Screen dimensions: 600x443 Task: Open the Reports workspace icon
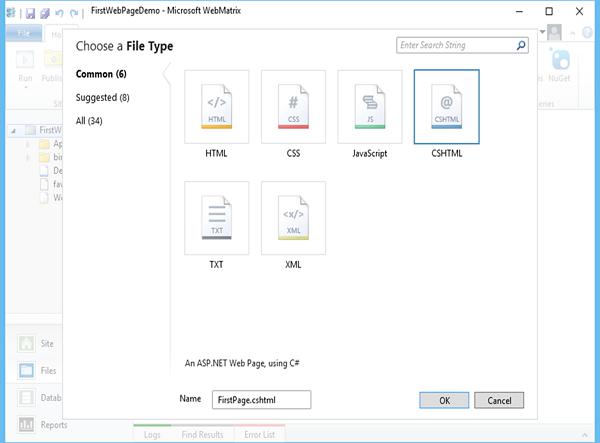pyautogui.click(x=26, y=424)
